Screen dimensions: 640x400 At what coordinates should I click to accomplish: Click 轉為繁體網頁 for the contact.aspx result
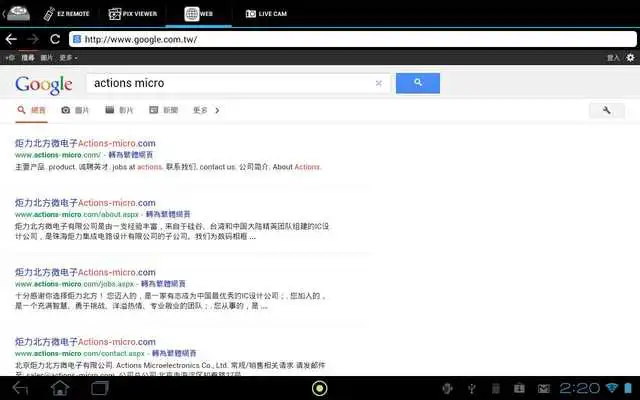(x=174, y=353)
